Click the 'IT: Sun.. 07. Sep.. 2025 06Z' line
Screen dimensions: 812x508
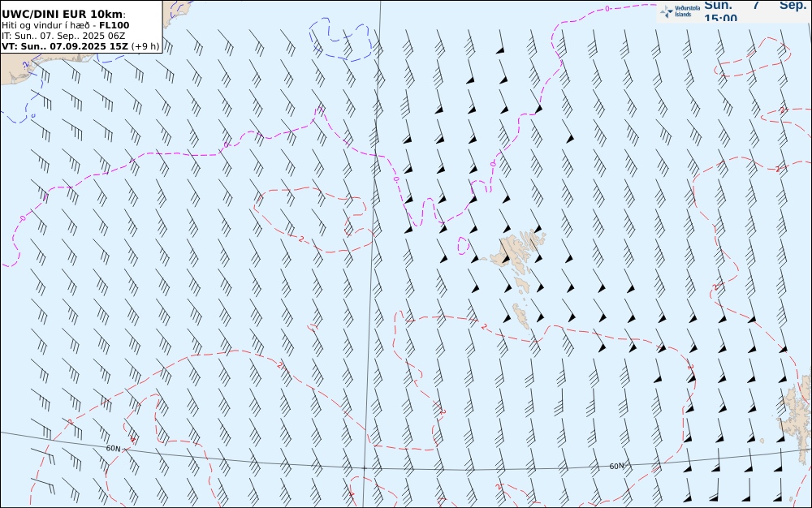[63, 36]
